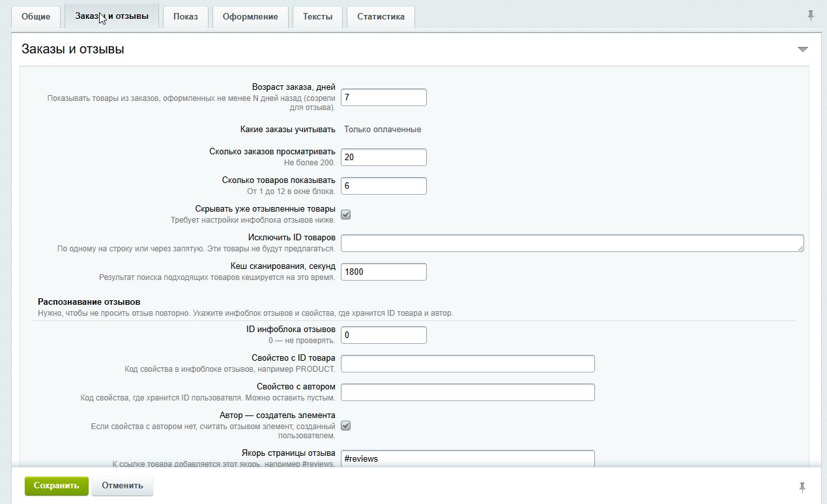This screenshot has width=827, height=504.
Task: Click the Исключить ID товаров label
Action: tap(292, 237)
